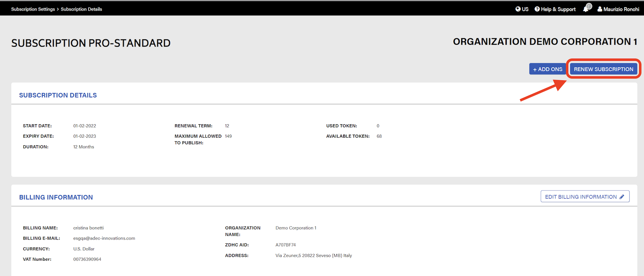Open the US region selector

[x=525, y=9]
